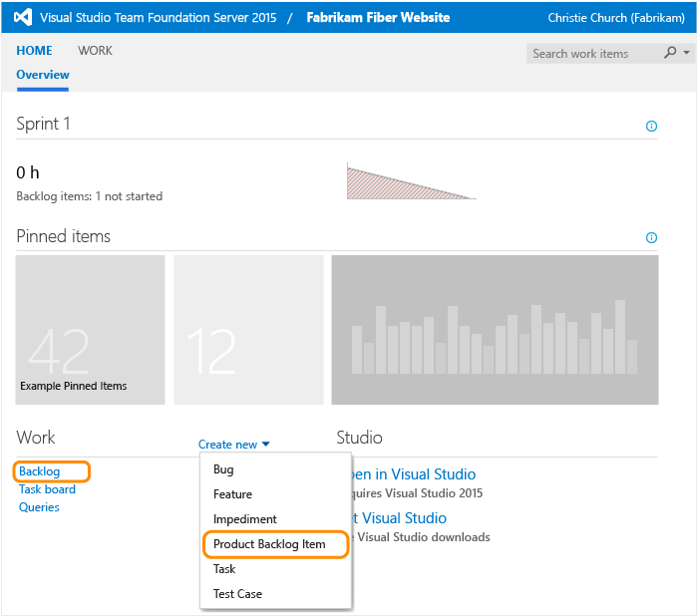This screenshot has height=616, width=698.
Task: Click the Sprint 1 heading
Action: [x=43, y=124]
